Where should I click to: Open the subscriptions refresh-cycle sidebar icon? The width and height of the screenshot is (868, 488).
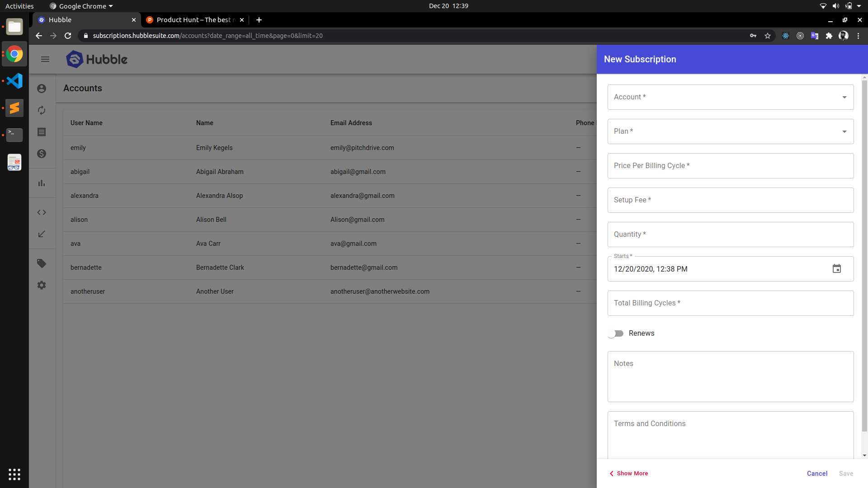tap(42, 110)
